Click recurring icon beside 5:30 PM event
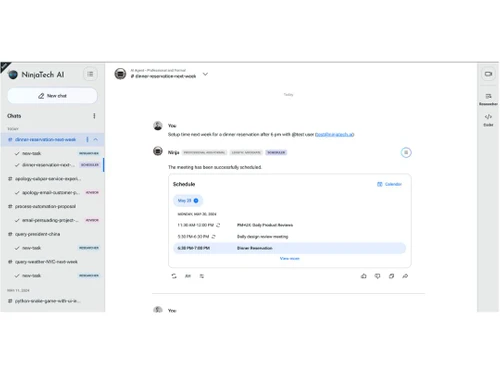Image resolution: width=500 pixels, height=375 pixels. [213, 237]
